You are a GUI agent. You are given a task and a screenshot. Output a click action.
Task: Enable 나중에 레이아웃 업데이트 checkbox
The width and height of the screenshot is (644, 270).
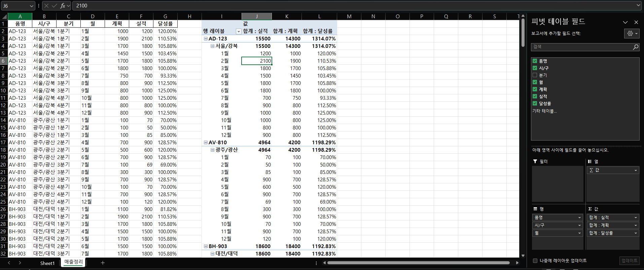tap(535, 261)
